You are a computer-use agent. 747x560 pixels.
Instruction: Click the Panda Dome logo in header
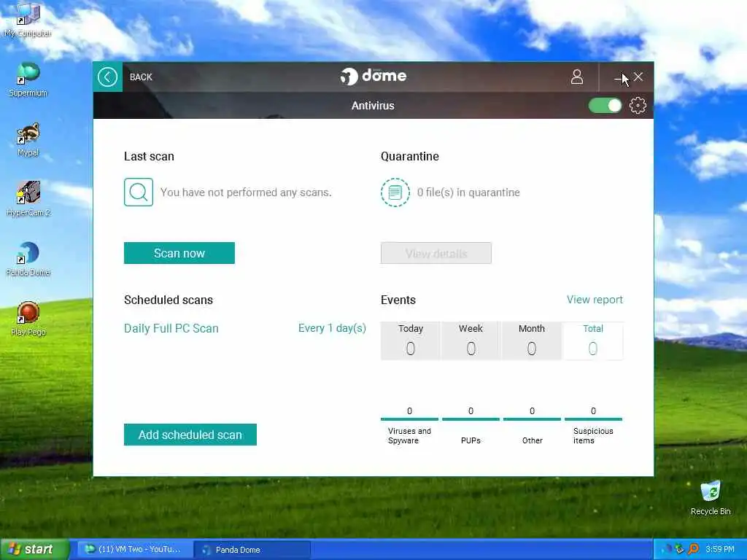coord(373,76)
